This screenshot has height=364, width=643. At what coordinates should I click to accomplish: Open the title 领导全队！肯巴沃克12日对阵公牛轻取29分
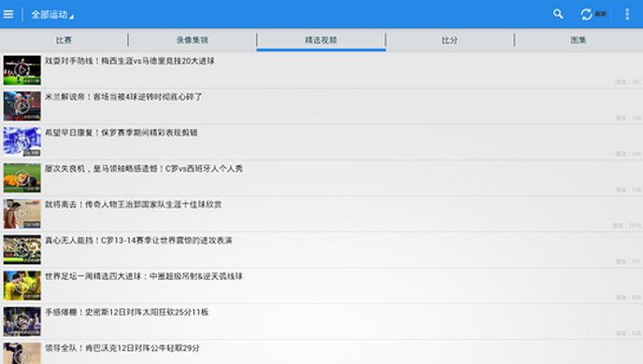[122, 348]
